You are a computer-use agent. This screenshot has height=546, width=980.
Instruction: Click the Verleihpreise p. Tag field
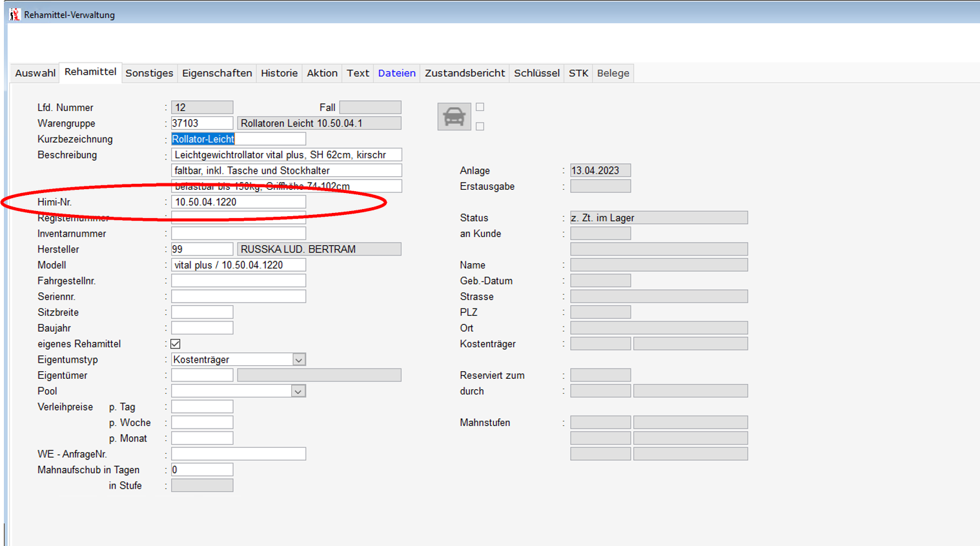201,407
